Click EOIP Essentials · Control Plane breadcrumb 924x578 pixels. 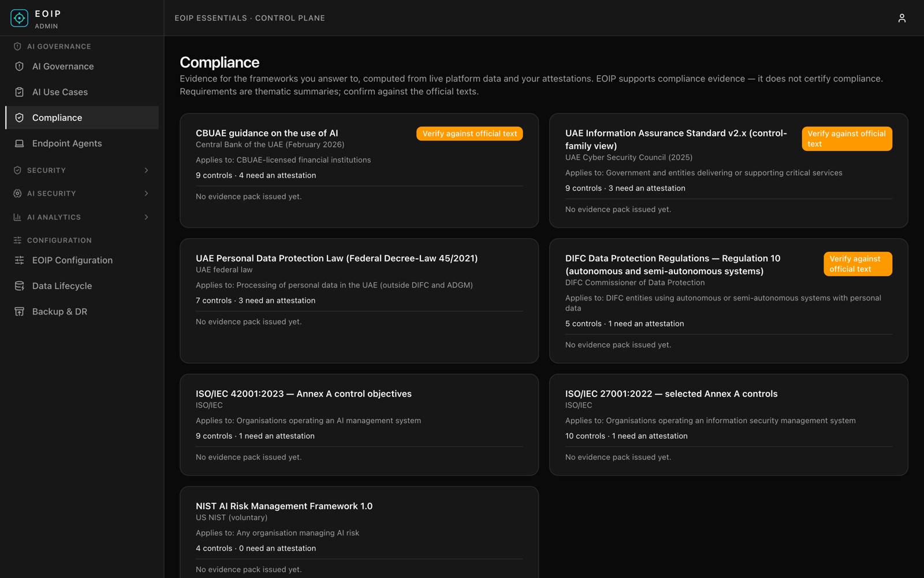(250, 18)
